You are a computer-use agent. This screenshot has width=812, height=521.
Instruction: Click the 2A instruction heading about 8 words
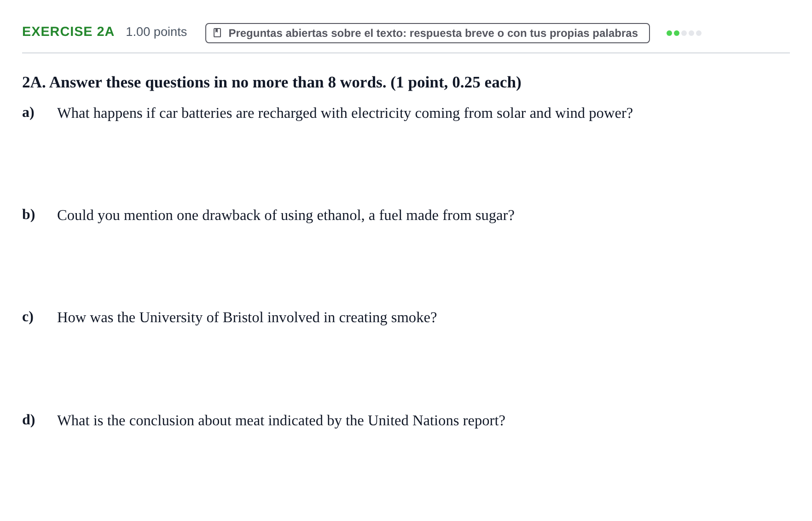pyautogui.click(x=272, y=82)
